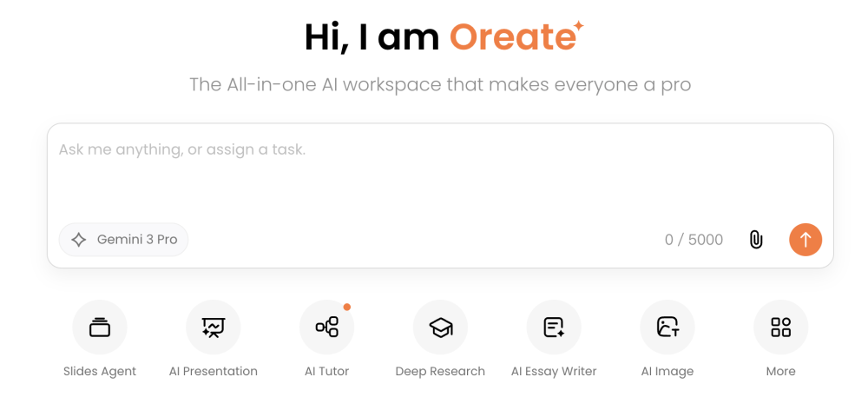The width and height of the screenshot is (868, 417).
Task: Launch the AI Presentation tool icon
Action: (214, 328)
